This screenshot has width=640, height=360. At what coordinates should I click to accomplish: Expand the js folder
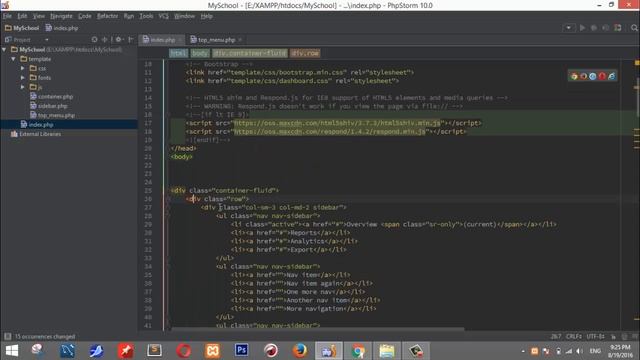pyautogui.click(x=23, y=87)
